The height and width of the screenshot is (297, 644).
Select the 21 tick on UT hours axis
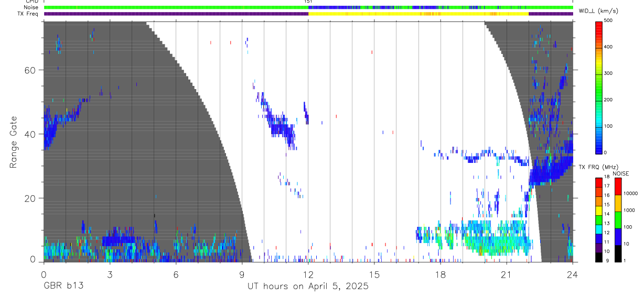507,274
